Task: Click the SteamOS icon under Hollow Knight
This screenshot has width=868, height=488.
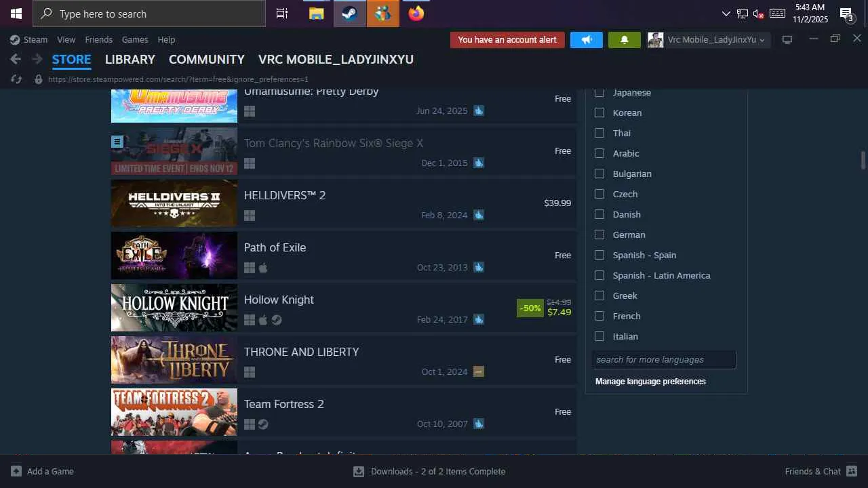Action: click(x=277, y=320)
